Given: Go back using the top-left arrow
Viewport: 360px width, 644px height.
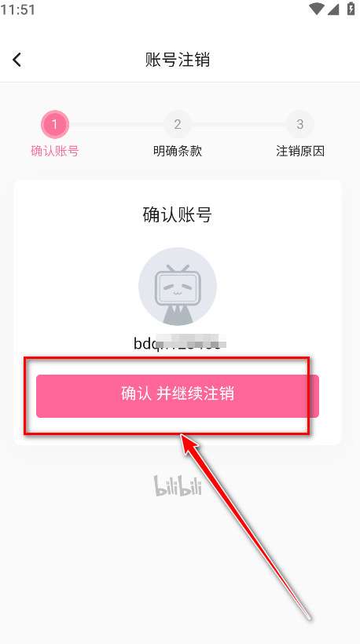Looking at the screenshot, I should point(17,60).
